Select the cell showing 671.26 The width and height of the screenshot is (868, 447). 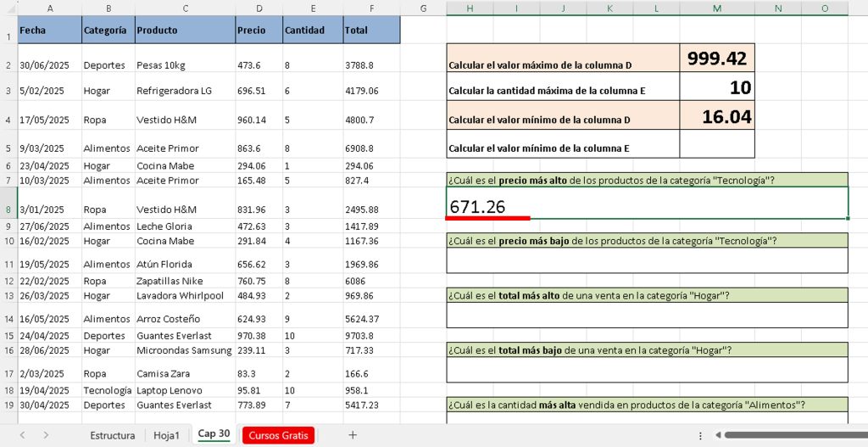[647, 204]
